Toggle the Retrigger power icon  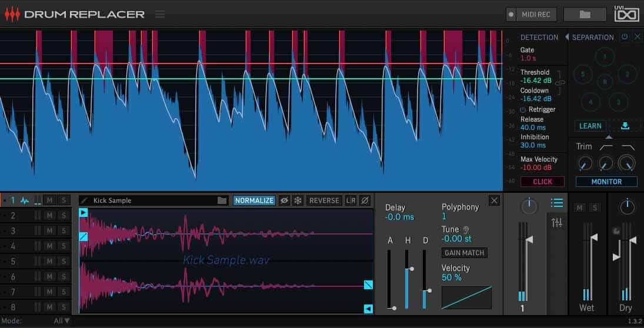523,109
